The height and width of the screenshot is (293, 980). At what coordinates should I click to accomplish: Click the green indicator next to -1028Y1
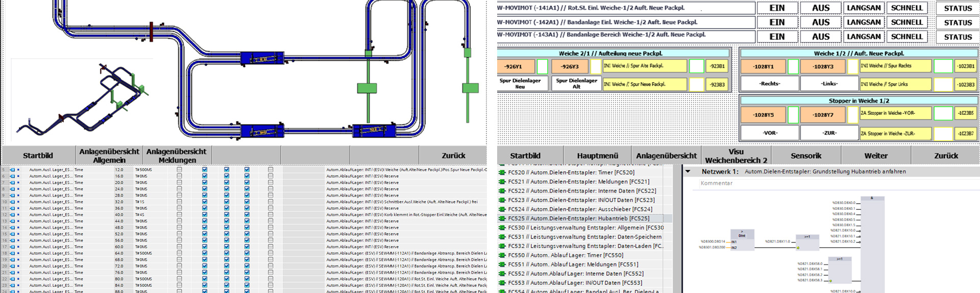793,66
